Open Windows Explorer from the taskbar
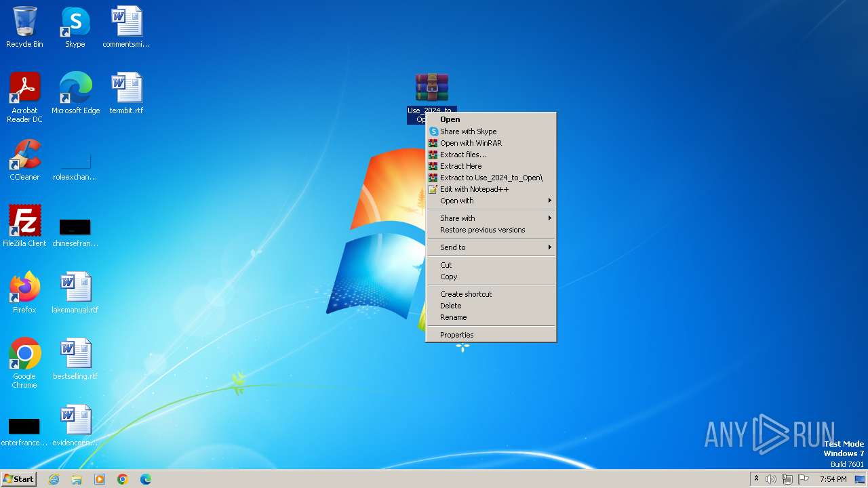The image size is (868, 488). click(x=77, y=479)
